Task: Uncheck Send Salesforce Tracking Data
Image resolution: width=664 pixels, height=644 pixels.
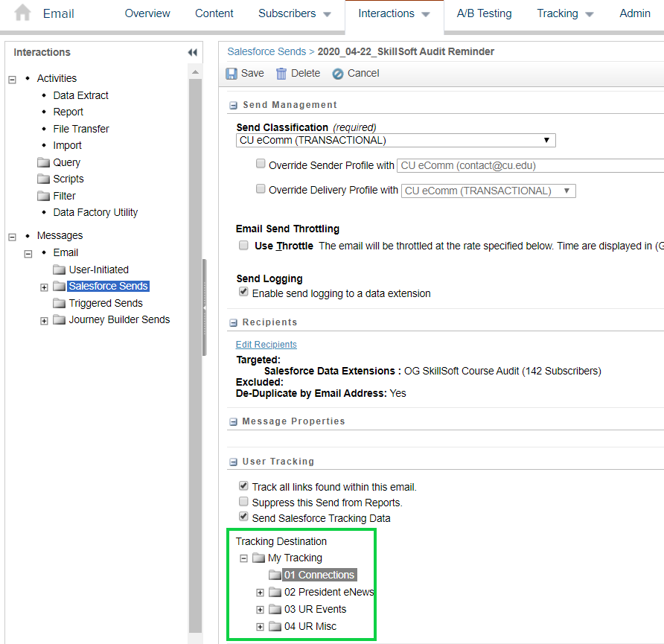Action: tap(243, 517)
